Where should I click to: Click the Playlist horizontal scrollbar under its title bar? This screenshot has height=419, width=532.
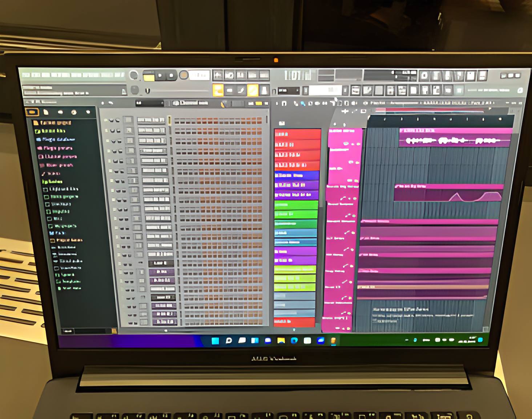[x=432, y=110]
